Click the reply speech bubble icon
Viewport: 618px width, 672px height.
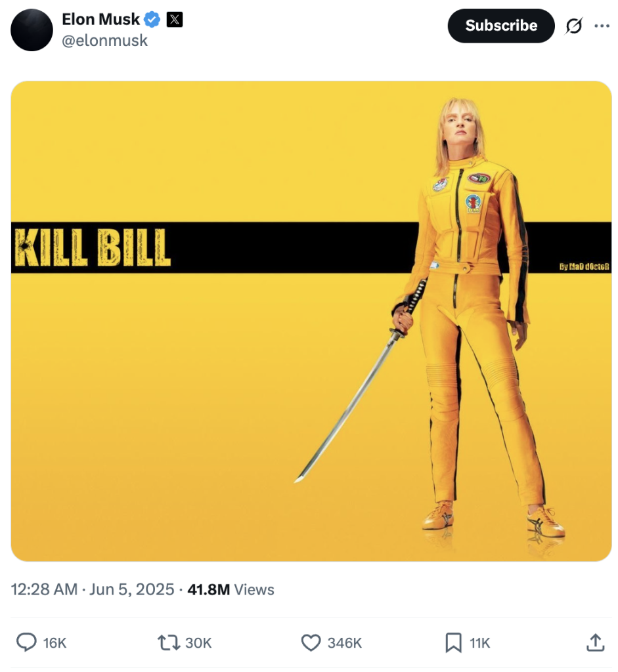26,642
